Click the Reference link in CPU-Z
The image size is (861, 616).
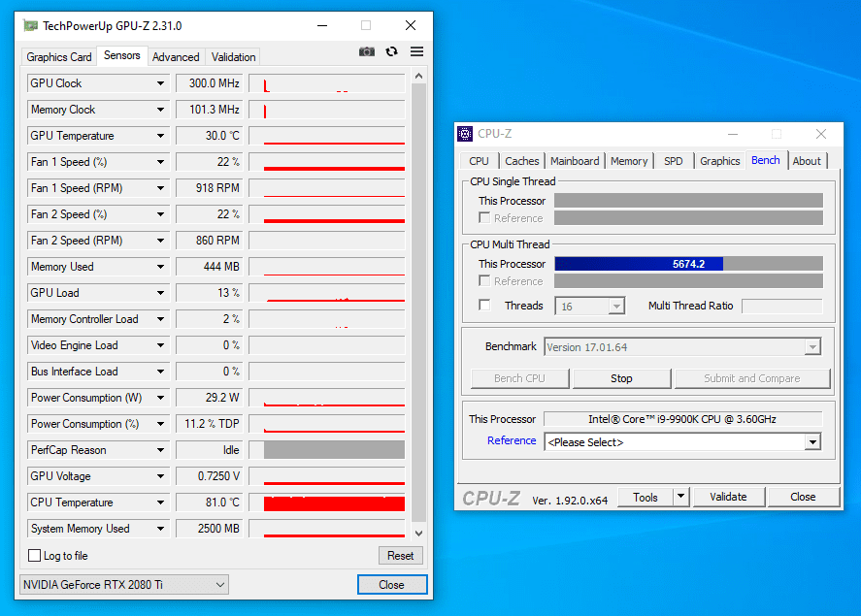coord(512,440)
